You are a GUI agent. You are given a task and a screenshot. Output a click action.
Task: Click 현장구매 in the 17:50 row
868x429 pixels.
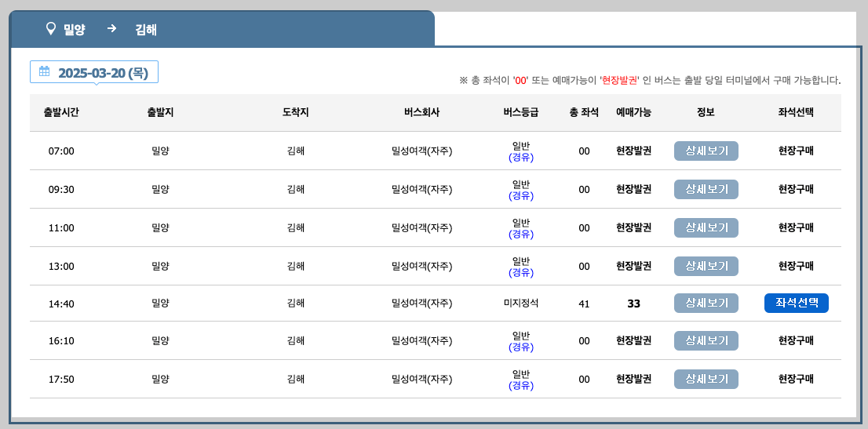[796, 379]
